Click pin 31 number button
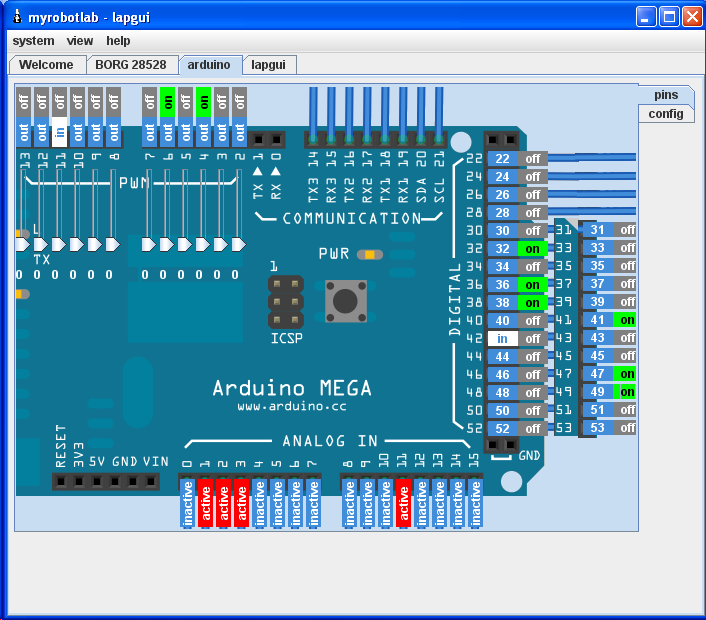 tap(597, 230)
